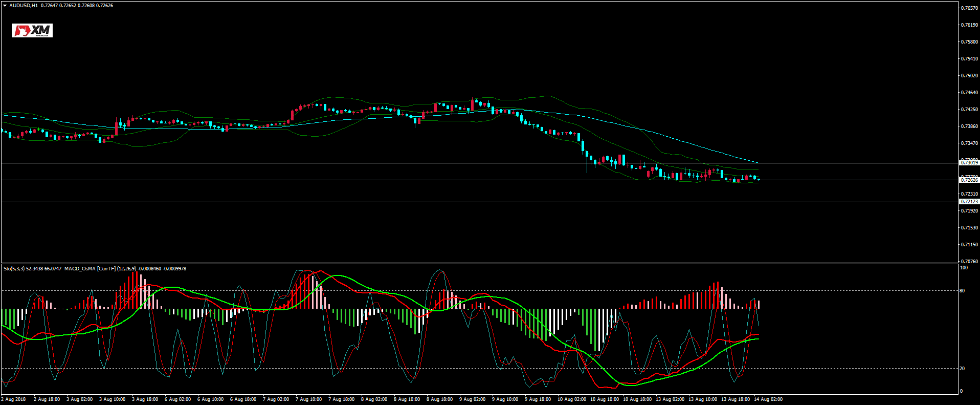
Task: Click the 0.76570 price scale value
Action: [970, 8]
